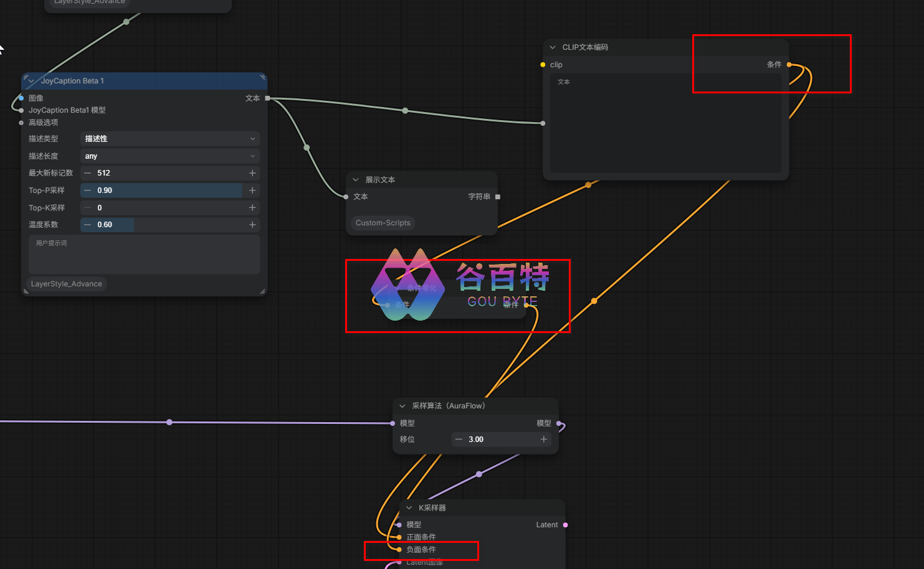This screenshot has height=569, width=924.
Task: Click the LayerStyle_Advance badge under 用户提示词
Action: (67, 284)
